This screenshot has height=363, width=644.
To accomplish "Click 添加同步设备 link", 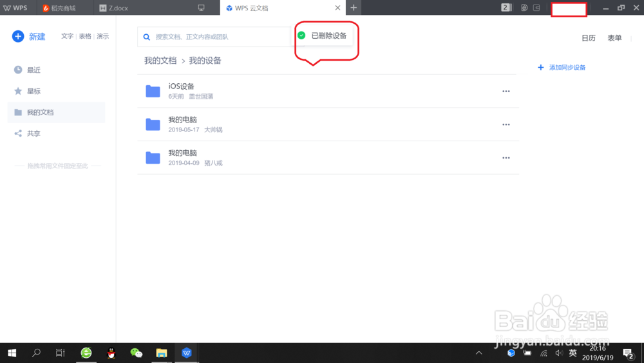I will pos(562,68).
